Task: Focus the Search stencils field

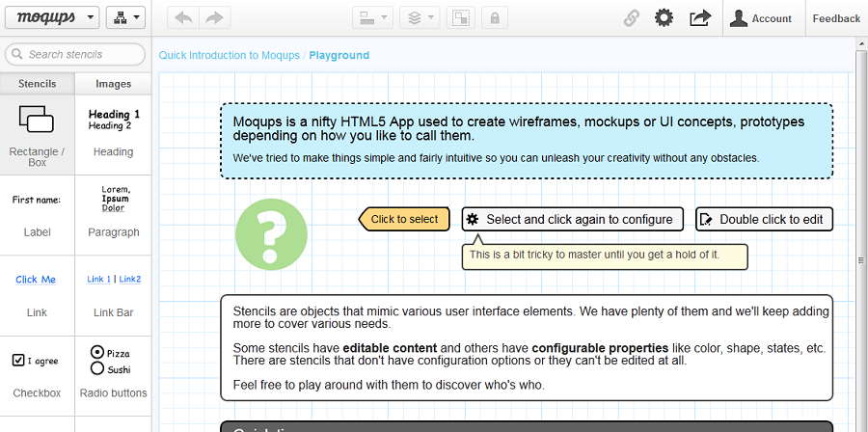Action: pos(75,54)
